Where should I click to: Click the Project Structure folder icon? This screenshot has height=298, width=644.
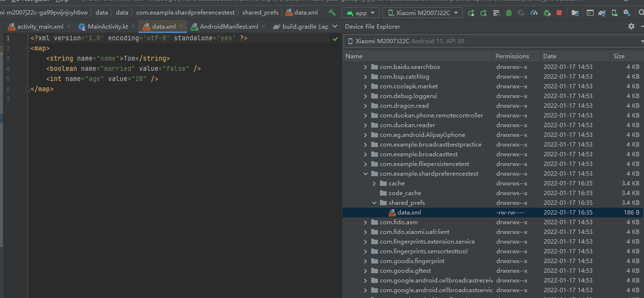[x=575, y=13]
